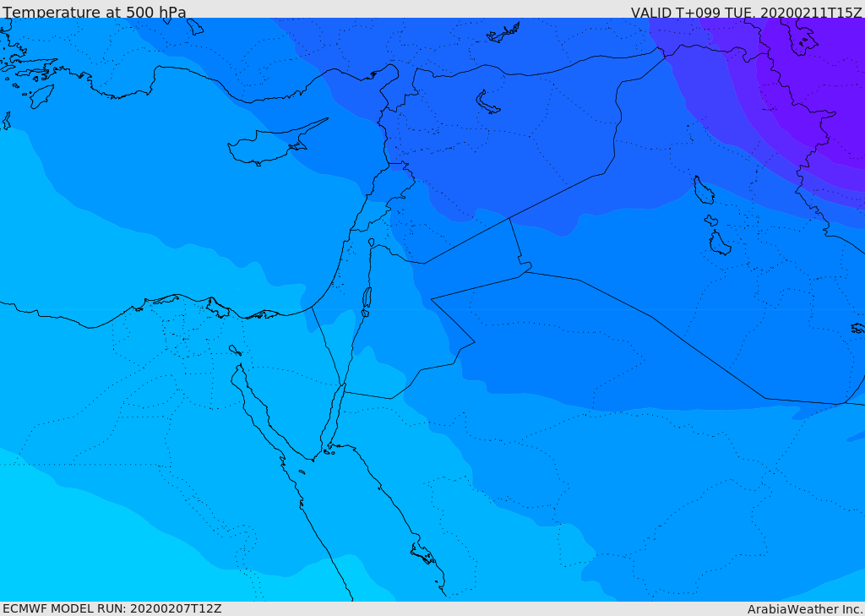Click the 'ArabiaWeather Inc' credit text
The width and height of the screenshot is (865, 616).
point(804,609)
